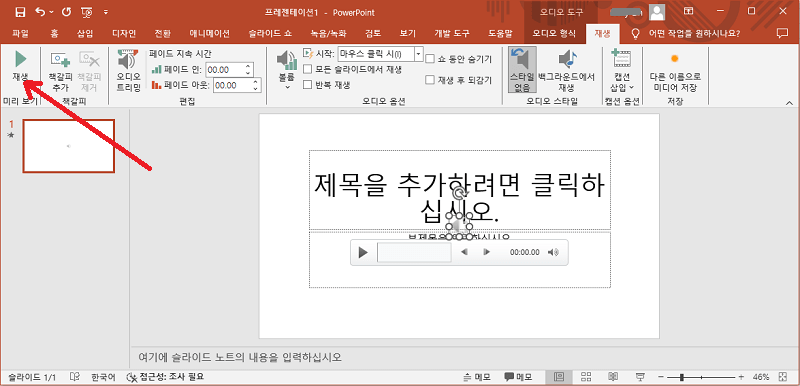Switch to the 홈 ribbon tab
This screenshot has height=386, width=800.
[x=54, y=34]
